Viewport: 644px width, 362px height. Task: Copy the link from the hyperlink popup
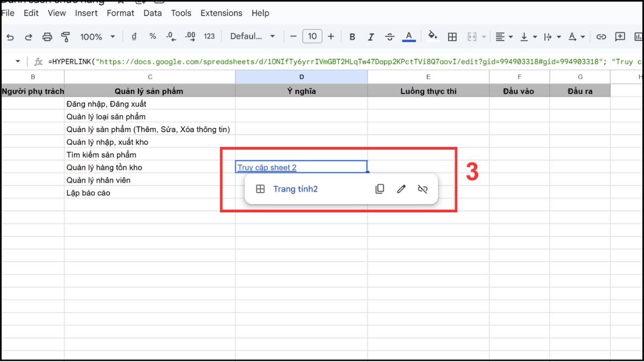[x=379, y=189]
